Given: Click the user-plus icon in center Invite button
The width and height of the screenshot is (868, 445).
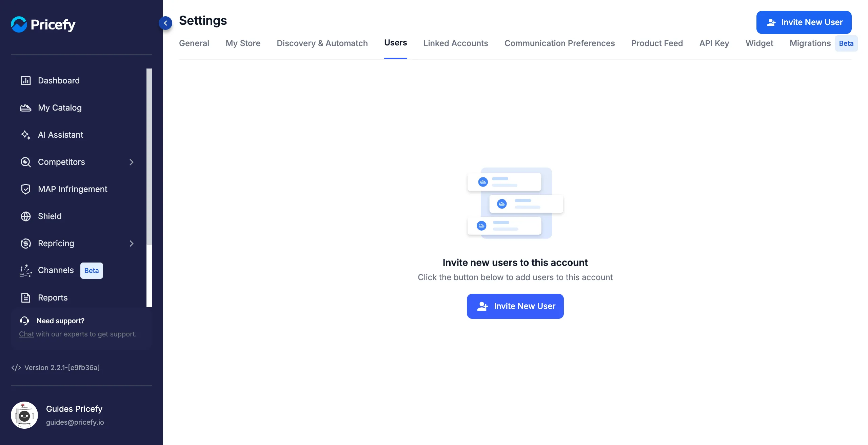Looking at the screenshot, I should click(482, 306).
